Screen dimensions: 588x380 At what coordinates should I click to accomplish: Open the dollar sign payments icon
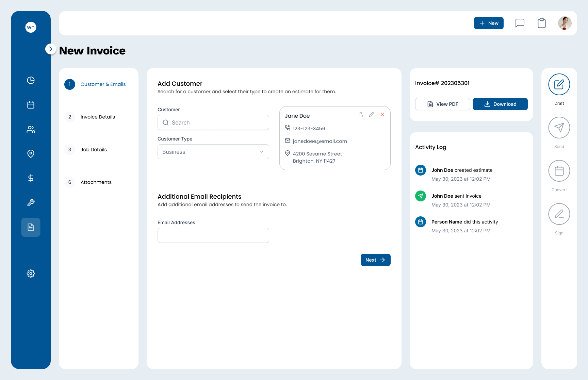(31, 178)
